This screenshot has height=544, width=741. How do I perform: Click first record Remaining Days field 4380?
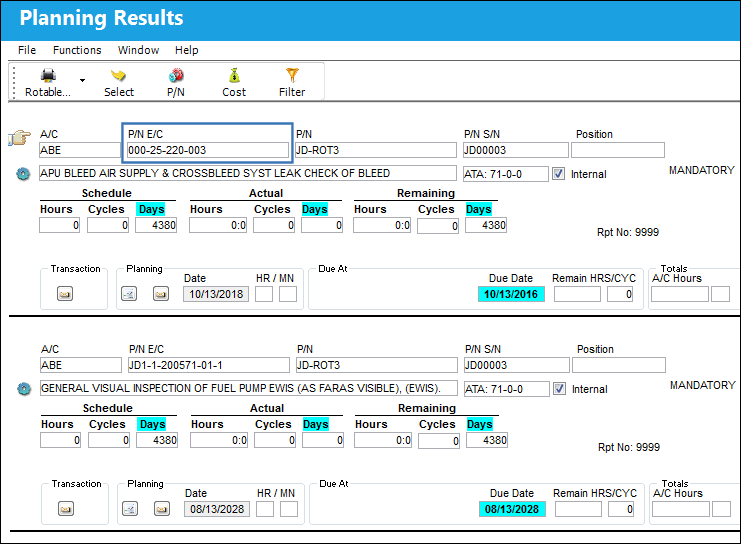(486, 225)
